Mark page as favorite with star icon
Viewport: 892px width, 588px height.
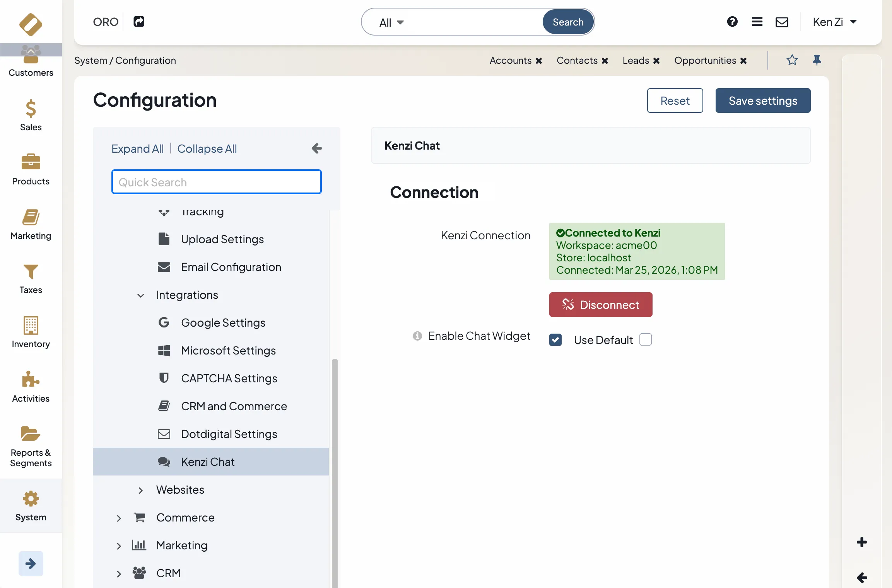[792, 60]
